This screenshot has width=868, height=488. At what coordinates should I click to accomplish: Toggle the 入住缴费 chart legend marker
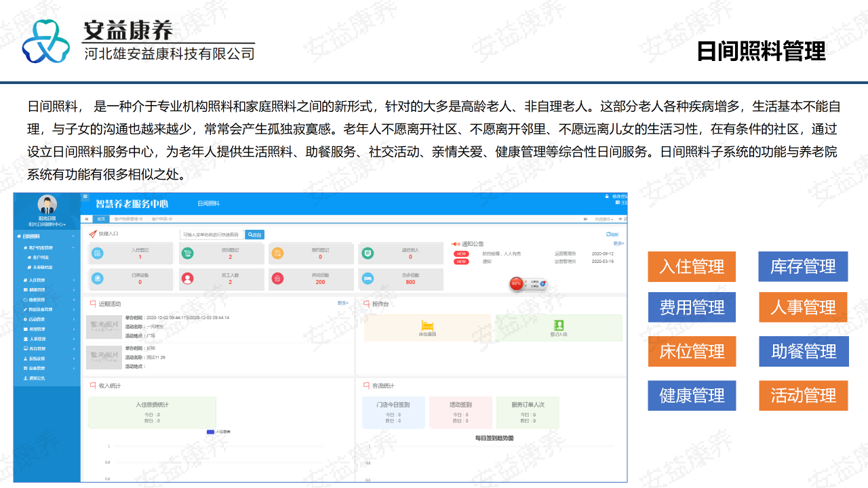pyautogui.click(x=210, y=432)
